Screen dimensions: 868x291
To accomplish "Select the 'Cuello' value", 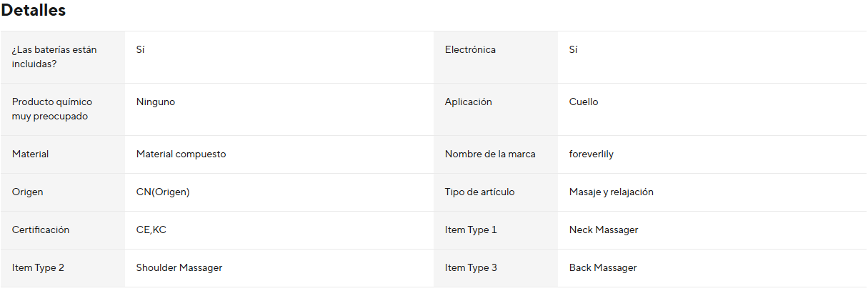I will click(x=584, y=102).
